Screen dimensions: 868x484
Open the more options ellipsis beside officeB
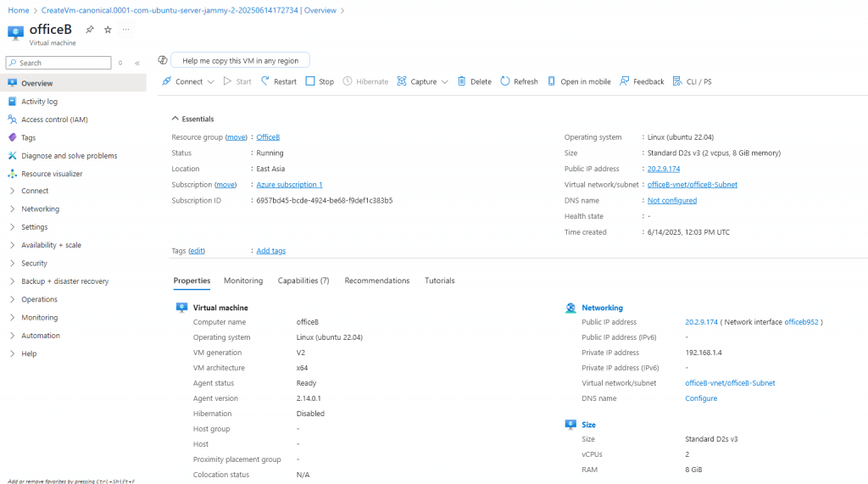point(126,30)
